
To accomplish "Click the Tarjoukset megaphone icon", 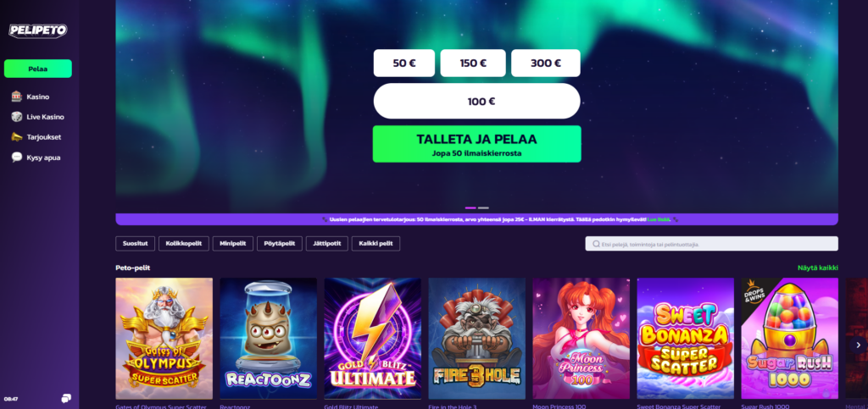I will click(17, 137).
